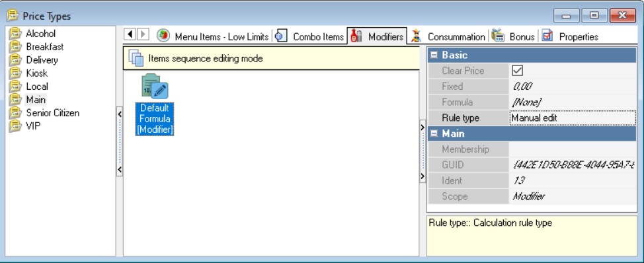Select the Local price type

(x=37, y=86)
